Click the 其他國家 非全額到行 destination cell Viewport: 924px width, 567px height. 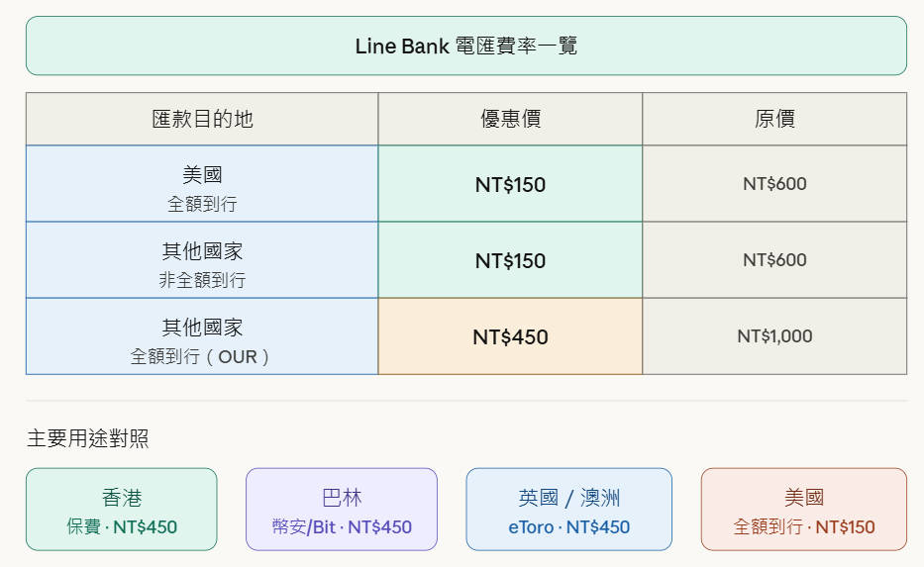click(202, 260)
